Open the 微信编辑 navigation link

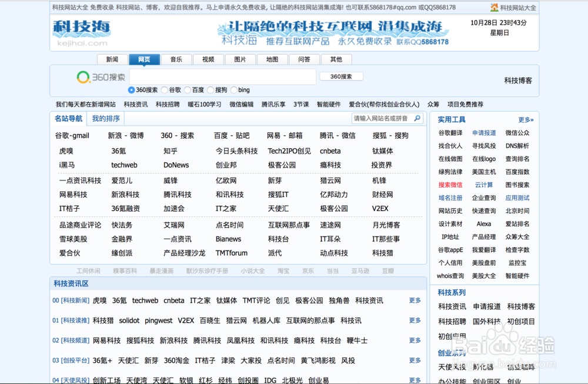pos(242,105)
